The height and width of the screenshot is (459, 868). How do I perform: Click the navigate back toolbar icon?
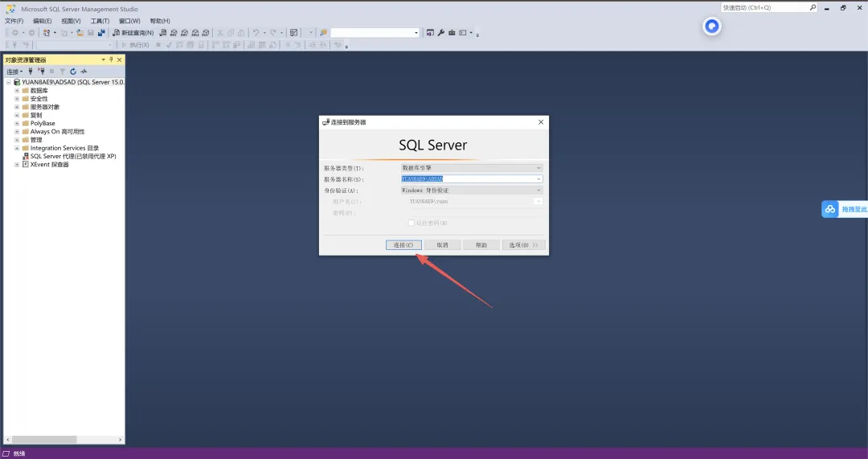(15, 33)
